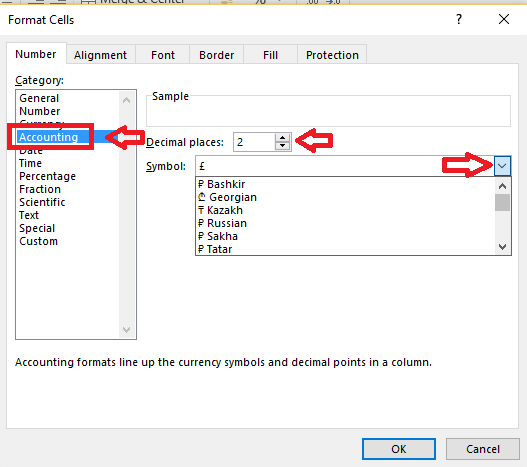Increase decimal places with up spinner arrow
Screen dimensions: 527x467
[x=282, y=138]
